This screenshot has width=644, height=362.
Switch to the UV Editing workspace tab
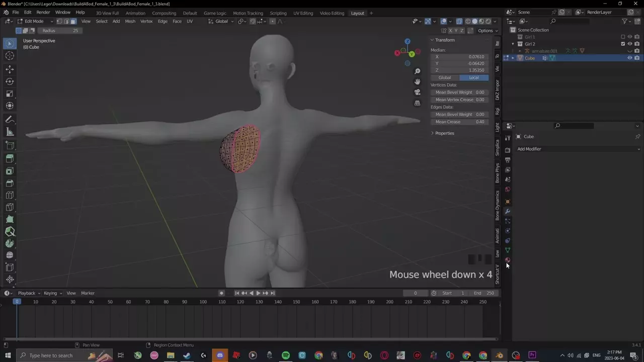[303, 13]
